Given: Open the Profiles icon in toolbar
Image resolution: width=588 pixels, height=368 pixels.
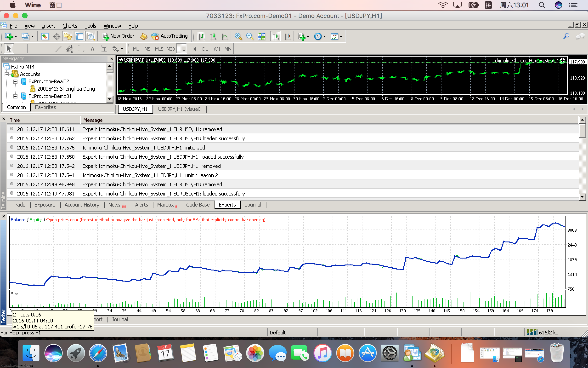Looking at the screenshot, I should point(25,37).
